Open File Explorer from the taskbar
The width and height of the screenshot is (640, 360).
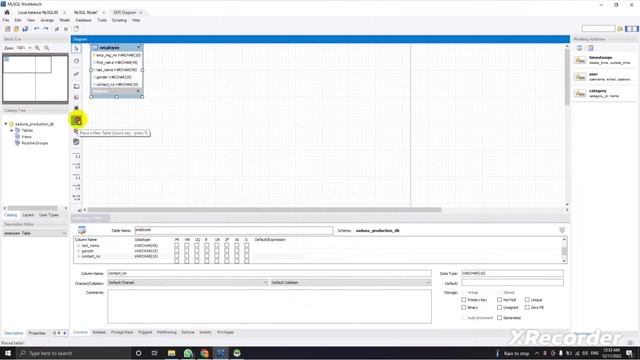coord(171,353)
